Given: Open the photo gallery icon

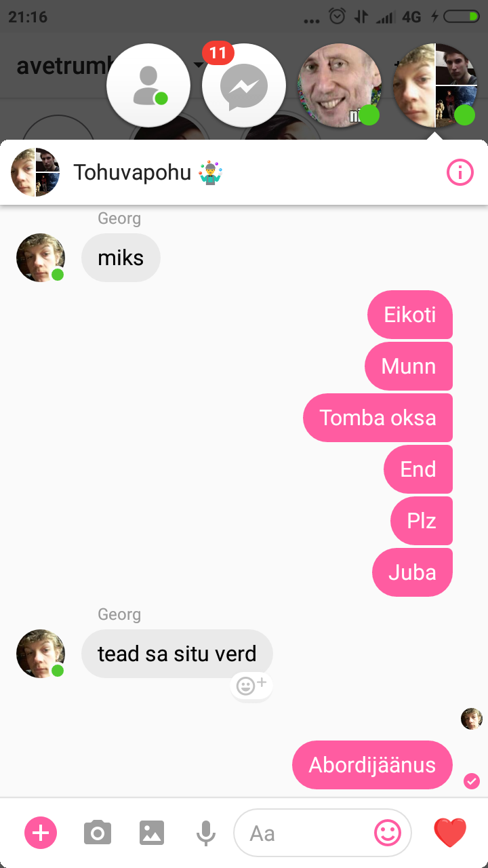Looking at the screenshot, I should [152, 832].
